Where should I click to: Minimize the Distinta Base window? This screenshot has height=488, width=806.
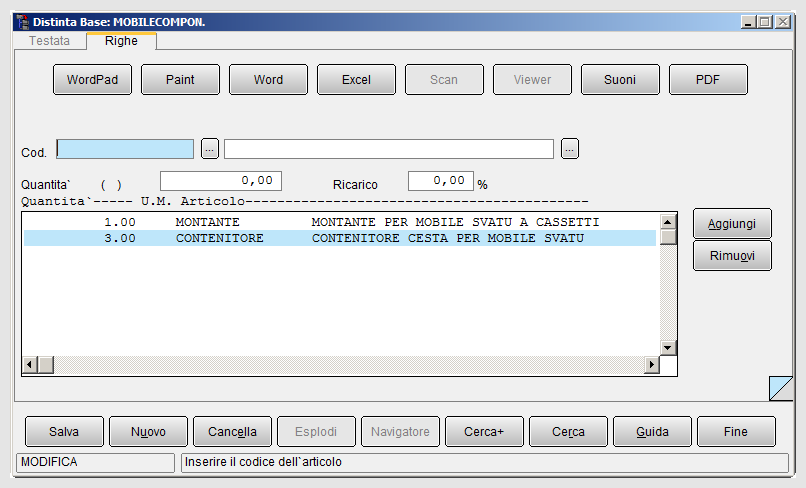pos(748,22)
